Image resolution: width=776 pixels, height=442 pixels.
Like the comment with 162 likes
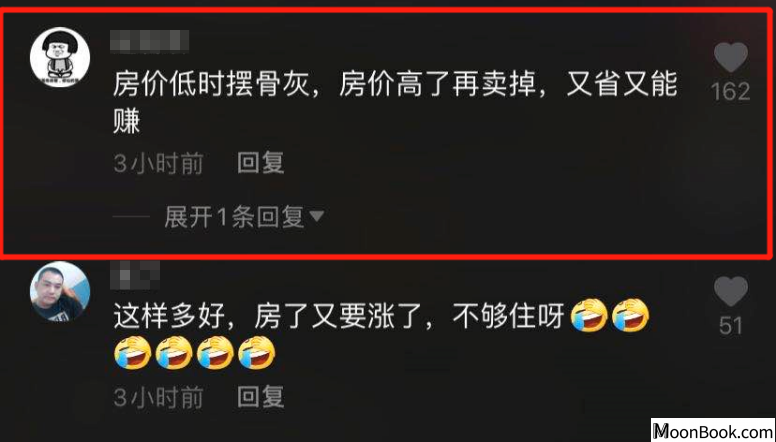point(731,57)
